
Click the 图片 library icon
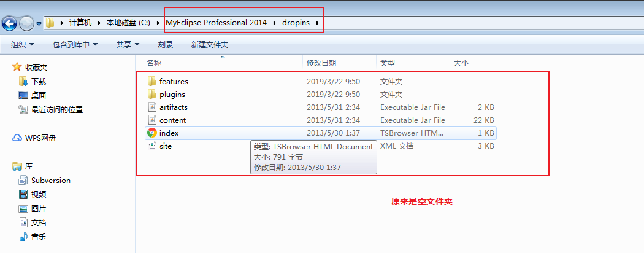[x=23, y=209]
